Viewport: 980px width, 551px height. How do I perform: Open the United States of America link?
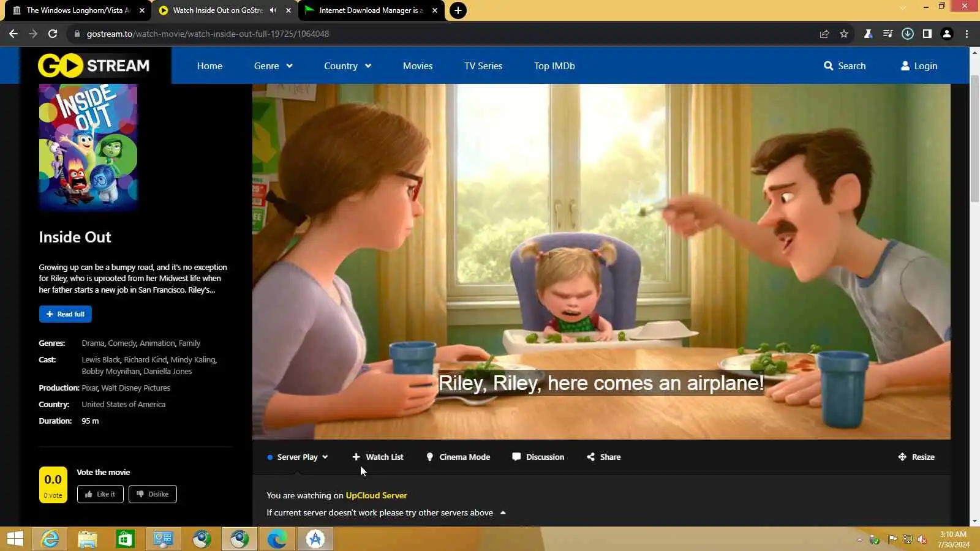click(124, 405)
